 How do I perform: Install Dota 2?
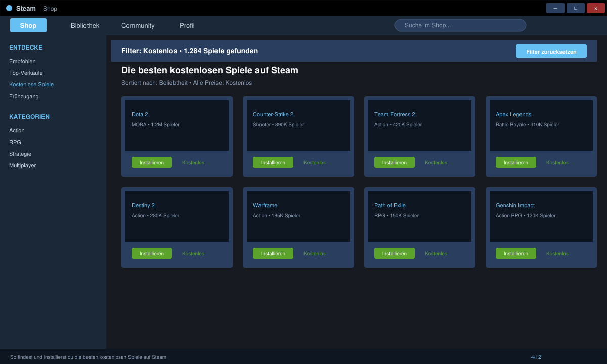click(x=152, y=162)
